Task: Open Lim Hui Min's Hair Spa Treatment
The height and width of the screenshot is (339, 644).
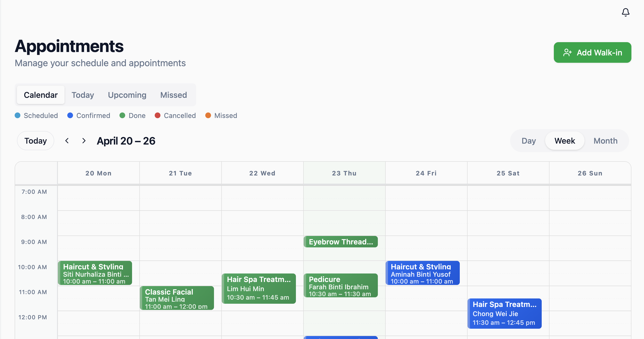Action: 259,289
